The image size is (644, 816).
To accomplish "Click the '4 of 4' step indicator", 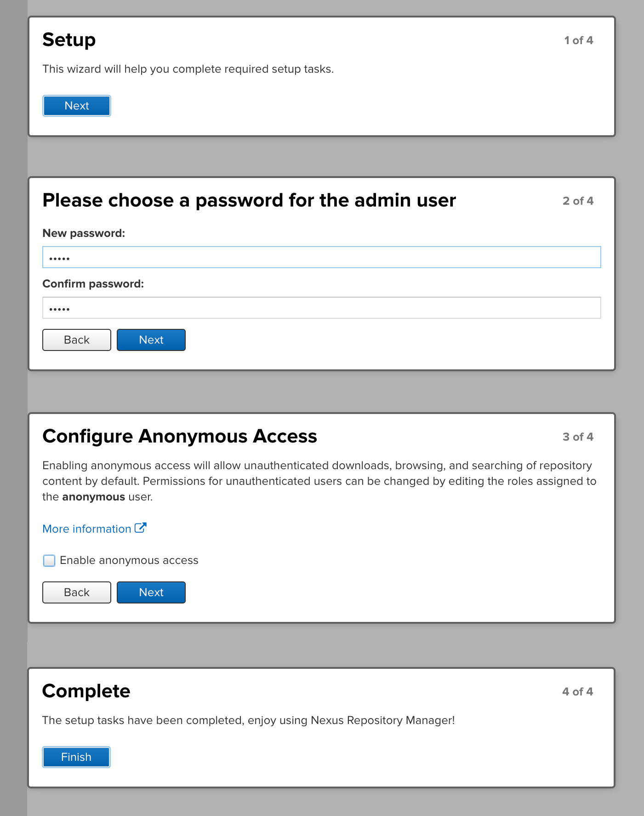I will [x=577, y=692].
